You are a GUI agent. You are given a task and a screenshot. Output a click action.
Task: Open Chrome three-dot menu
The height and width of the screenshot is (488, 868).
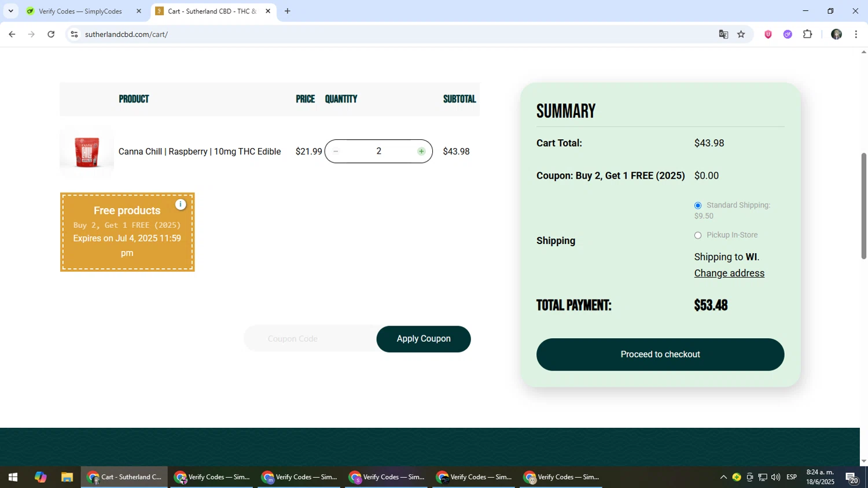(x=856, y=34)
